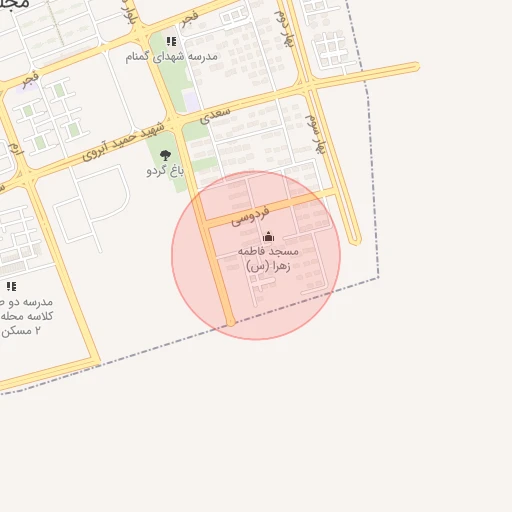Select the ۲ مسکن school name text
This screenshot has width=512, height=512.
21,331
